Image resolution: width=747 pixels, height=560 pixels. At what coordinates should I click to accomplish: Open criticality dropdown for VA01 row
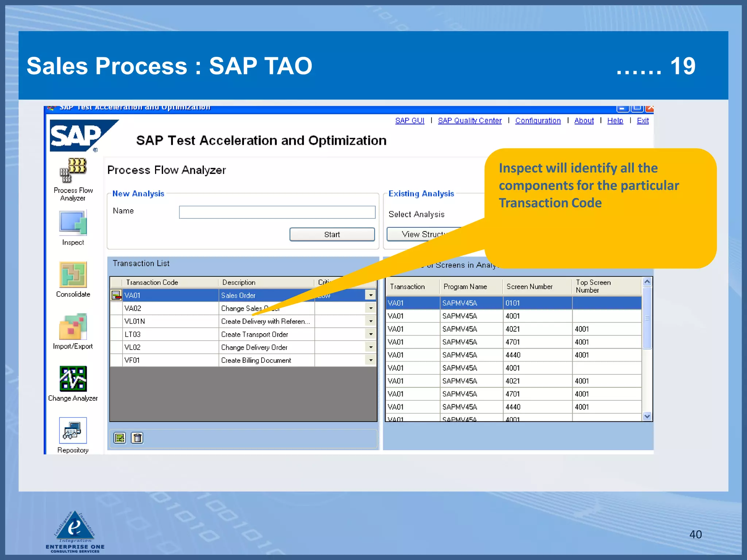[x=371, y=295]
